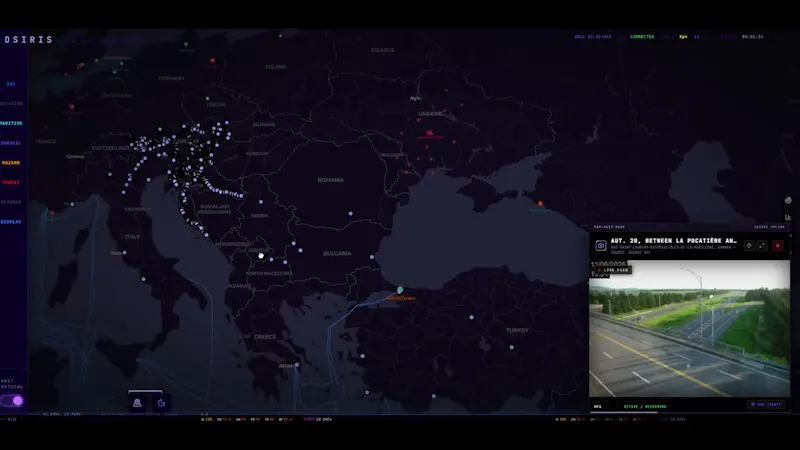Open the SURVEIL sidebar section

point(11,143)
